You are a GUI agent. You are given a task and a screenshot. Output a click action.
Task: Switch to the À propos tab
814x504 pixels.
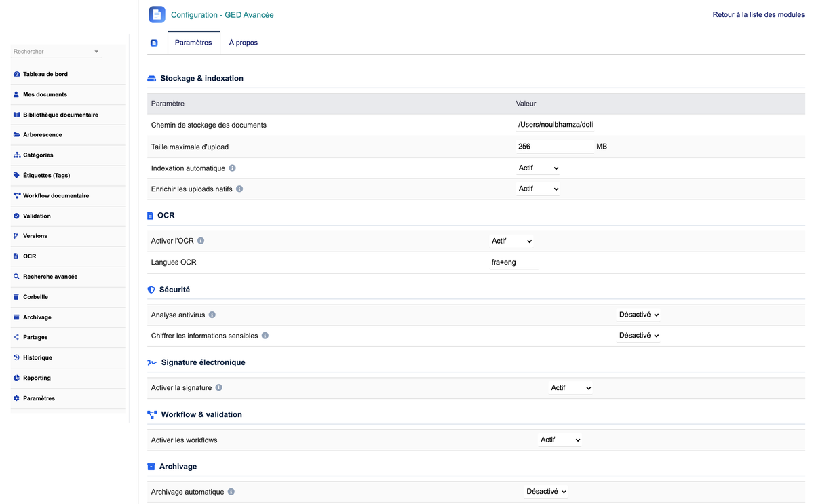click(244, 43)
